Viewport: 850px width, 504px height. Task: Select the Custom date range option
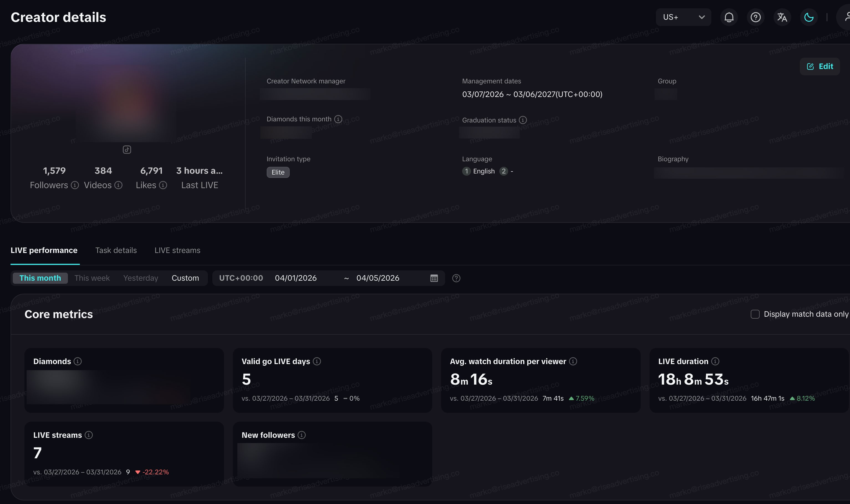coord(185,278)
